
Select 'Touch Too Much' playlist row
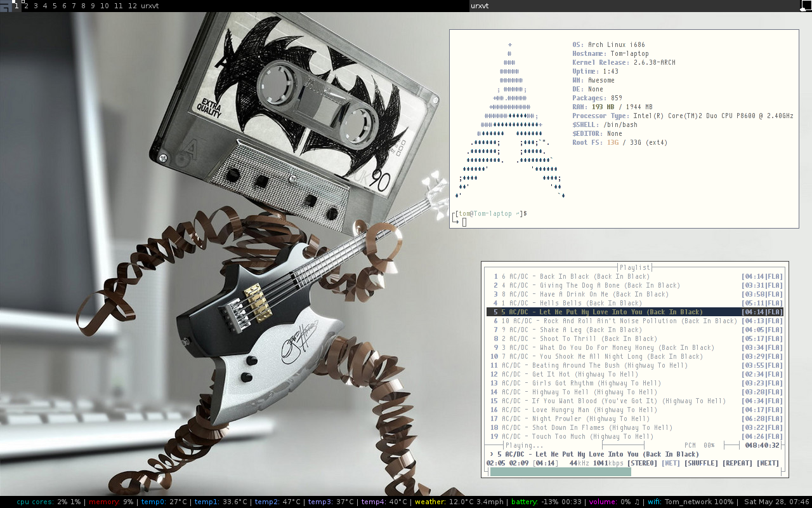tap(635, 436)
